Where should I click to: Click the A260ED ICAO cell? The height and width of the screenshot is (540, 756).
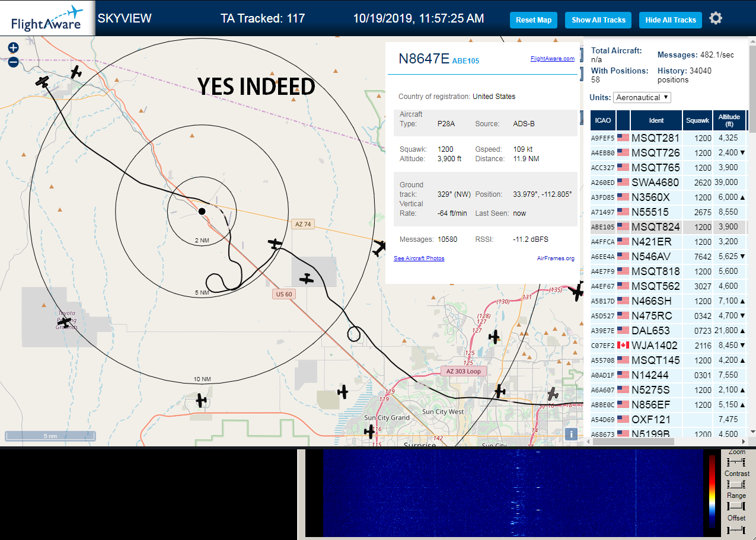[602, 182]
